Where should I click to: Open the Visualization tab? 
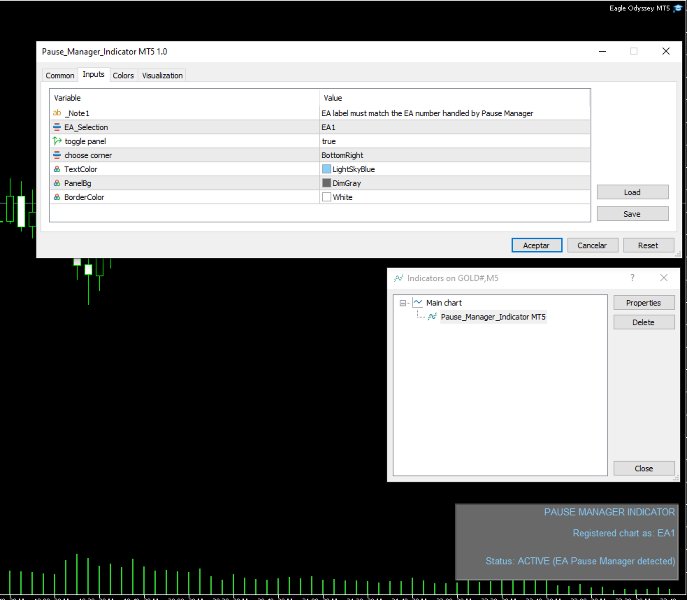point(162,75)
